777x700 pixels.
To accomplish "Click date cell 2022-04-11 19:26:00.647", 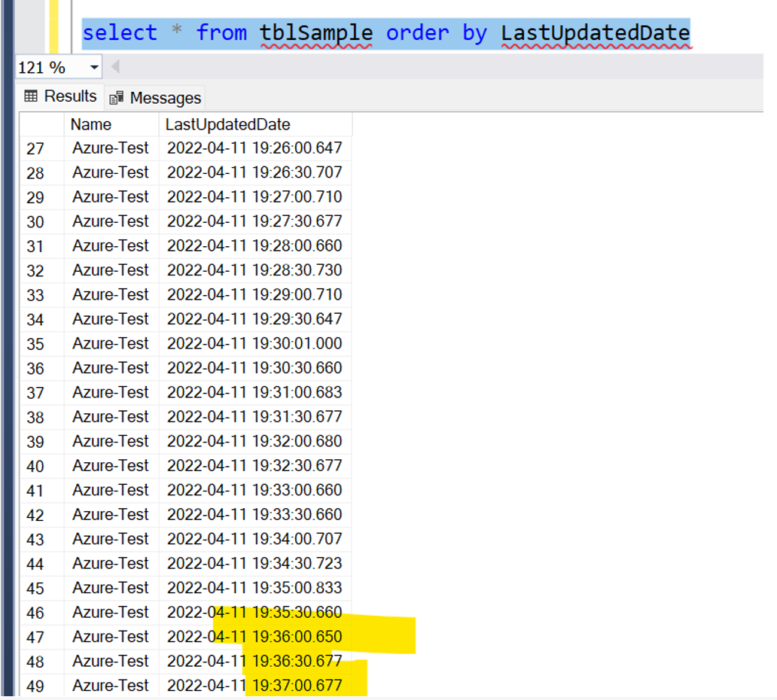I will [255, 148].
